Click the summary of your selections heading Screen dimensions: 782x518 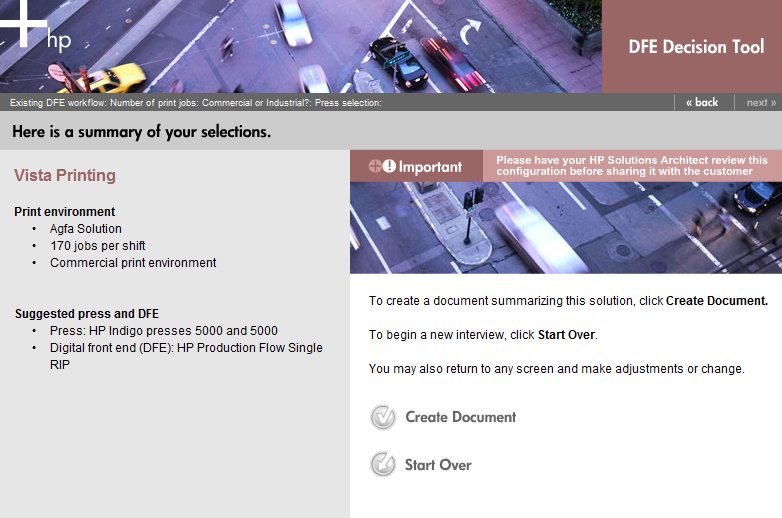(x=141, y=131)
